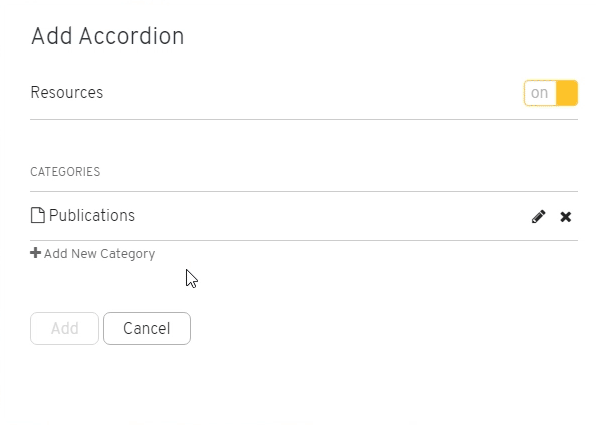
Task: Click the greyed-out Add button
Action: [64, 328]
